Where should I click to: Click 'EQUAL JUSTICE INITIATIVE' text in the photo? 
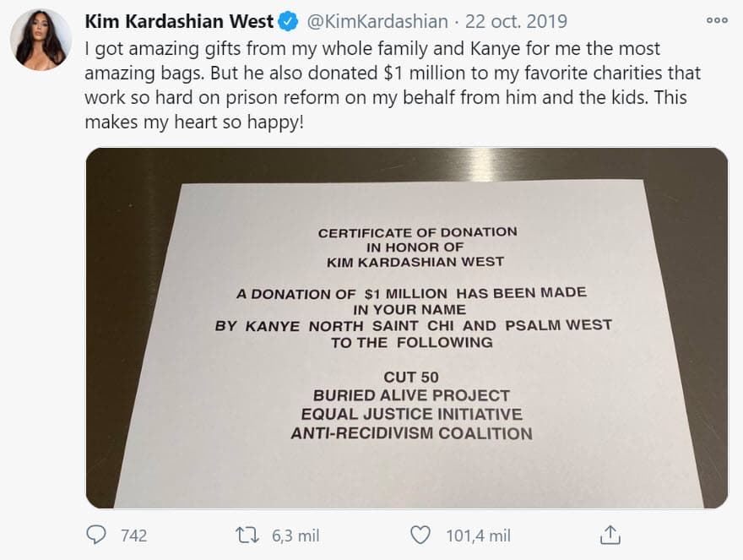click(411, 415)
